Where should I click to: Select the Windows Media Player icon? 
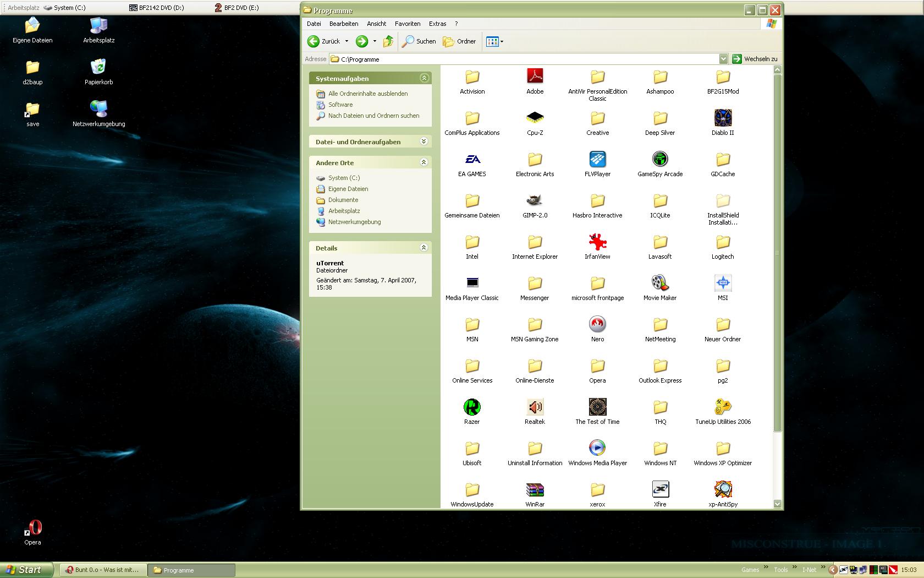click(597, 448)
